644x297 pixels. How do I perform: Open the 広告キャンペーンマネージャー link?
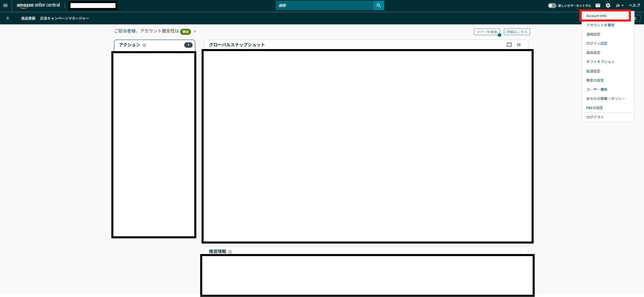64,18
